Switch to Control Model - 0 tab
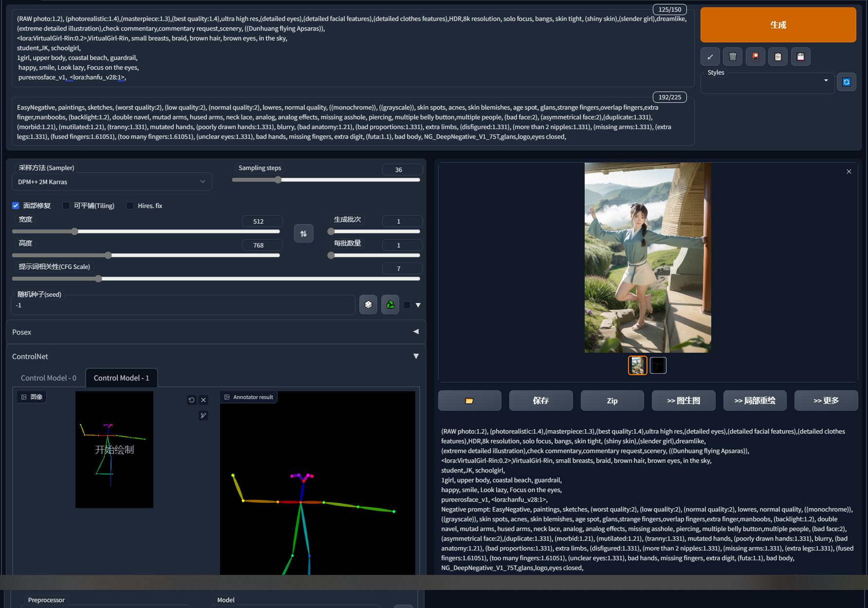Screen dimensions: 868x608 49,378
